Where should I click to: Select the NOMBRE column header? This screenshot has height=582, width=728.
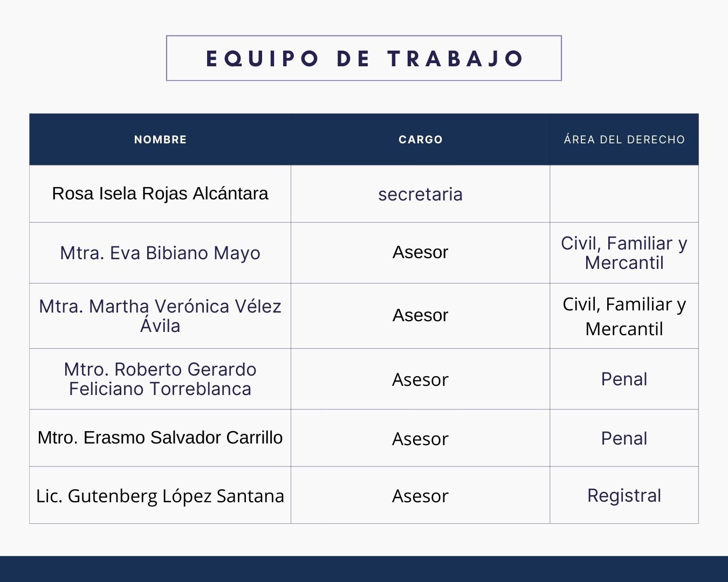click(x=160, y=140)
